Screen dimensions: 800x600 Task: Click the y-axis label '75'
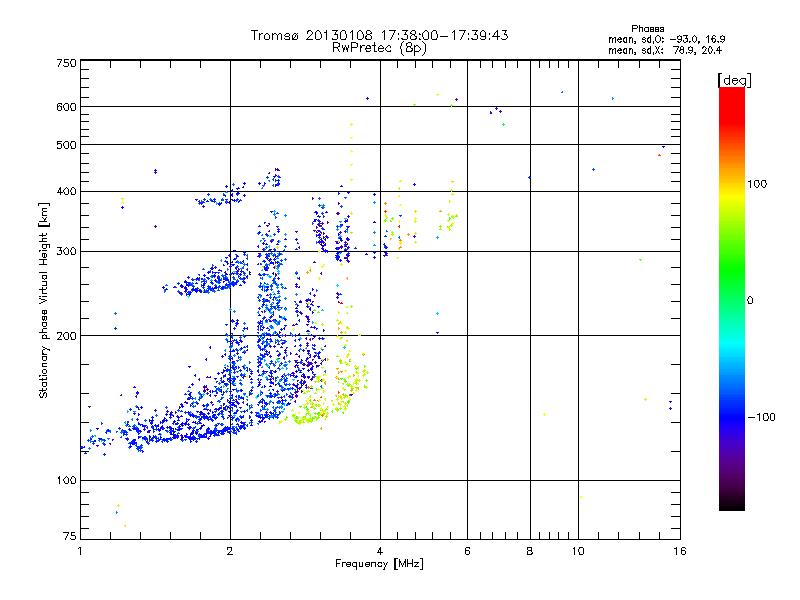click(70, 536)
